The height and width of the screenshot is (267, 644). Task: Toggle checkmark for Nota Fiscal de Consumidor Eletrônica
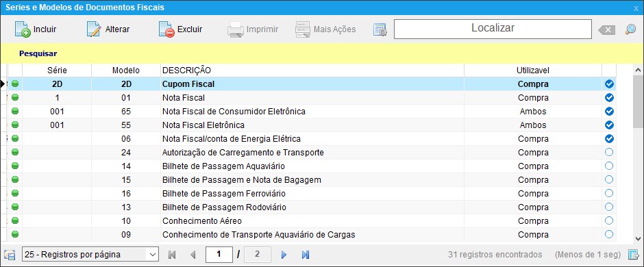point(609,111)
